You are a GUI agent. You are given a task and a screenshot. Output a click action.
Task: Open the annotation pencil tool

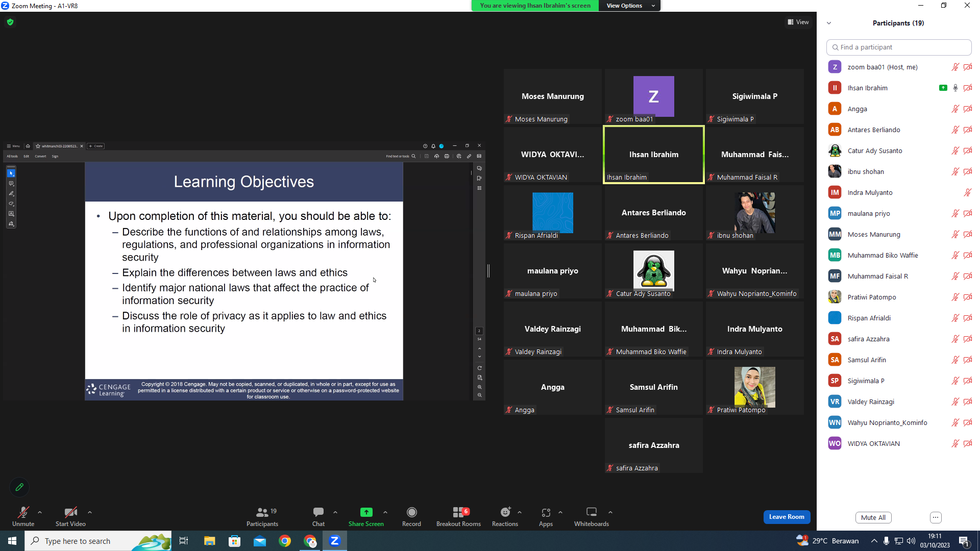pos(19,487)
